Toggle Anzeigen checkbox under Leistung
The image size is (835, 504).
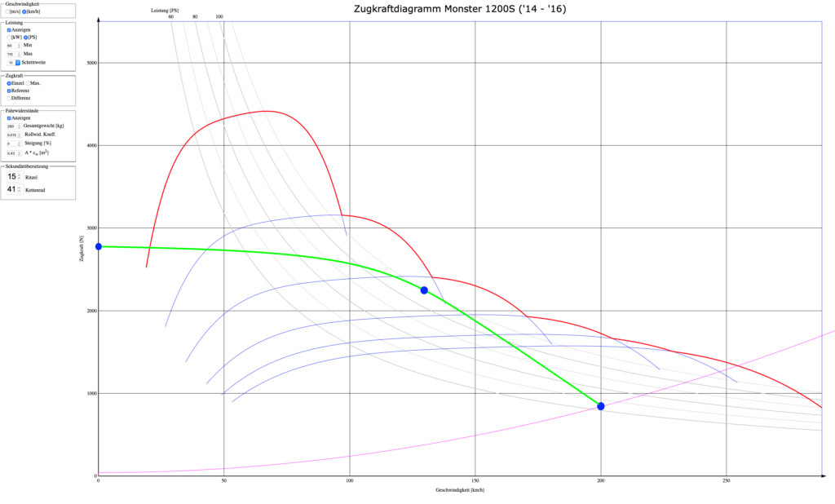coord(9,30)
